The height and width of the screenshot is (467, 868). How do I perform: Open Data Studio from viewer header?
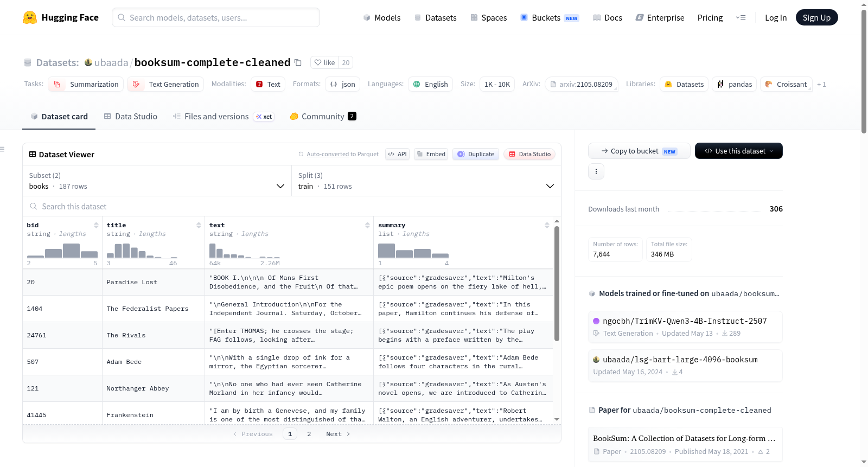click(x=529, y=154)
